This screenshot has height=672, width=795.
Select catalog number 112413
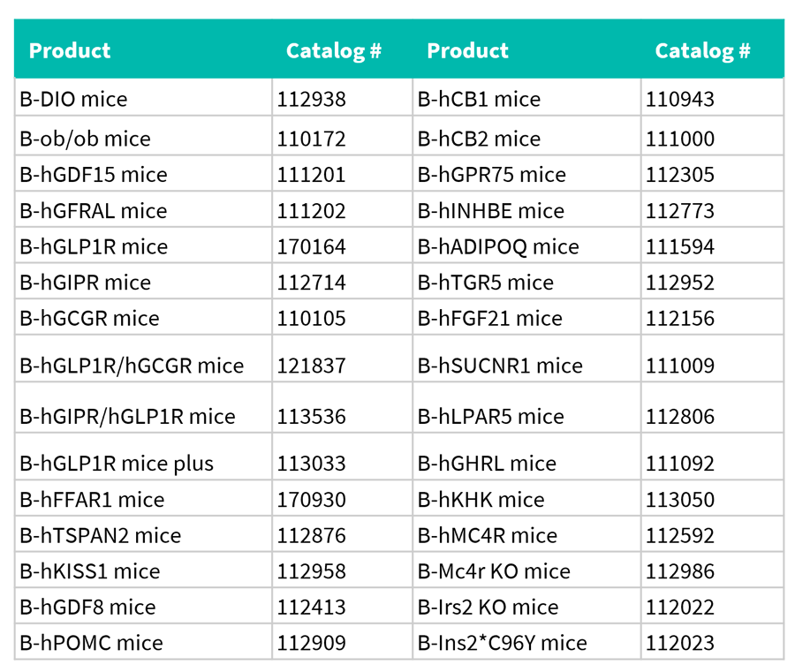coord(311,608)
